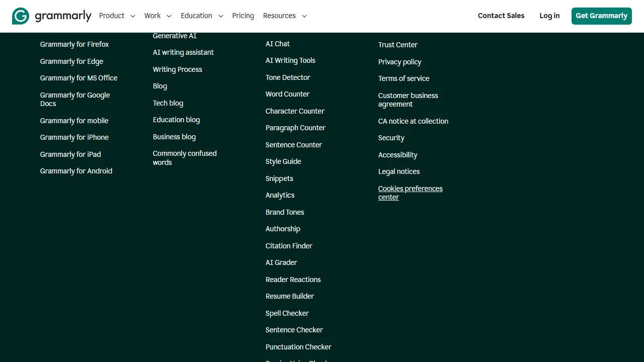The width and height of the screenshot is (644, 362).
Task: Open the Product navigation item
Action: click(112, 16)
